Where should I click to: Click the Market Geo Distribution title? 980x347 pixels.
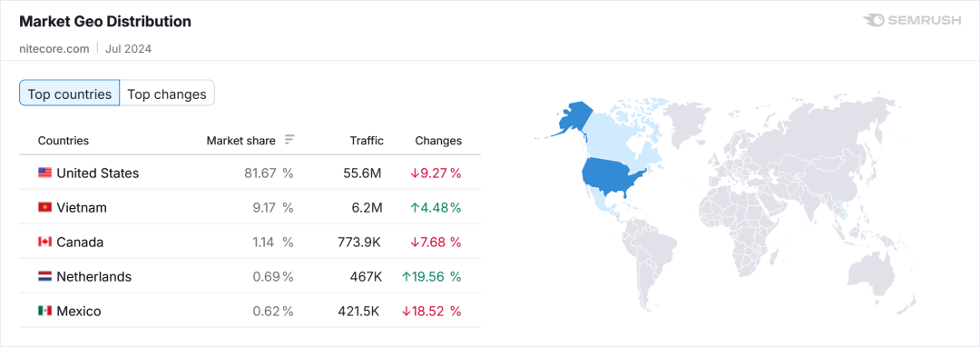tap(105, 21)
